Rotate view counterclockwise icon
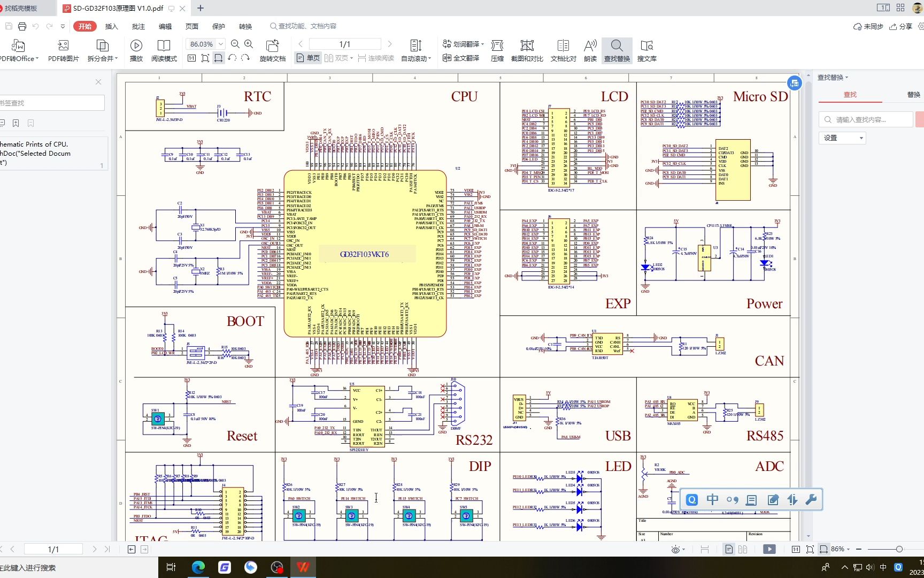 232,58
